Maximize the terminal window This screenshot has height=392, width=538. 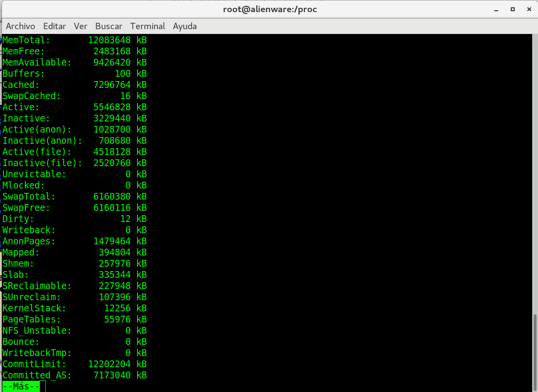point(513,9)
